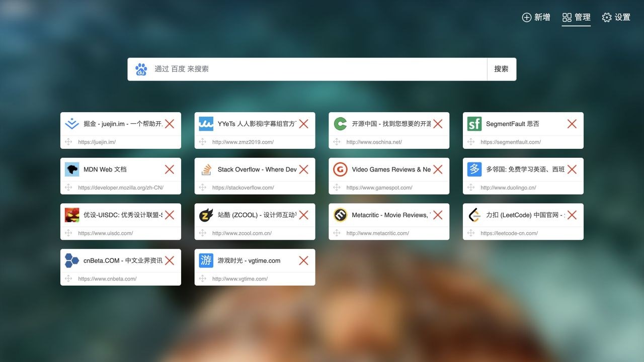Delete the Video Games Reviews shortcut

pos(438,169)
